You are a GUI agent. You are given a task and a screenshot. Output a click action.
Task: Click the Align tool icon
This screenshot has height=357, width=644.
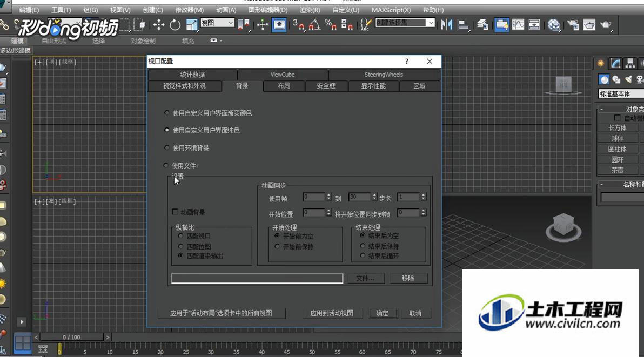[x=463, y=25]
